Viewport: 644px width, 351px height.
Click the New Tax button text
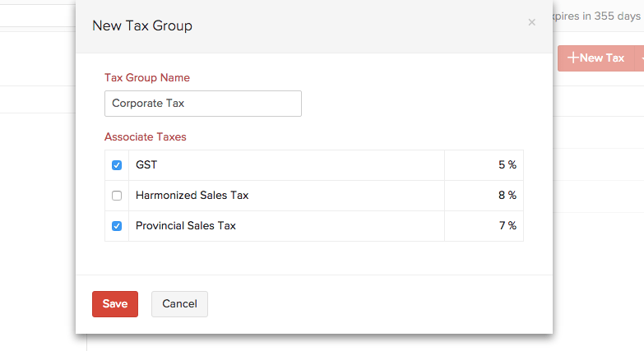coord(602,58)
